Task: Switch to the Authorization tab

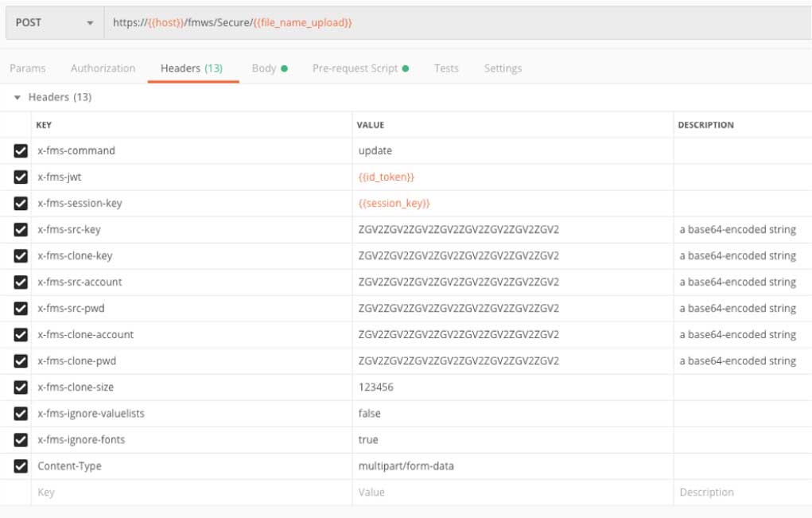Action: (103, 68)
